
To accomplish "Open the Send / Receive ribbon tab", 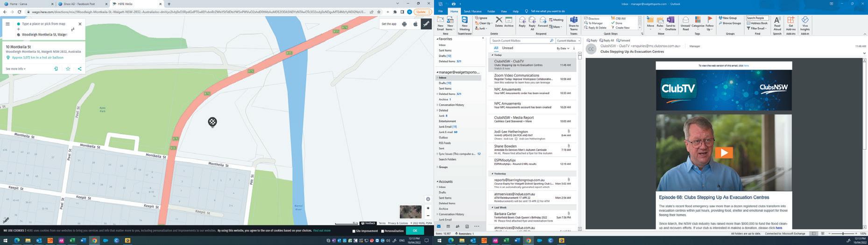I will (x=473, y=11).
